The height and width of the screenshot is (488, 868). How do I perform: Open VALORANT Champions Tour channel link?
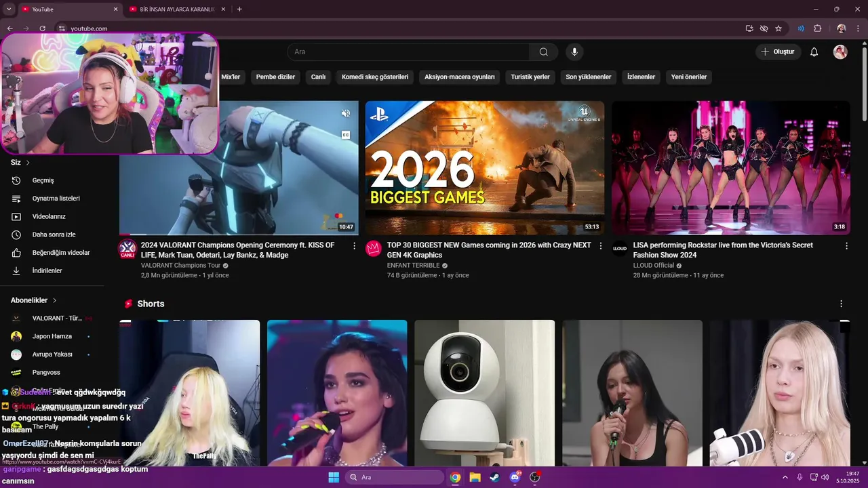(x=180, y=266)
